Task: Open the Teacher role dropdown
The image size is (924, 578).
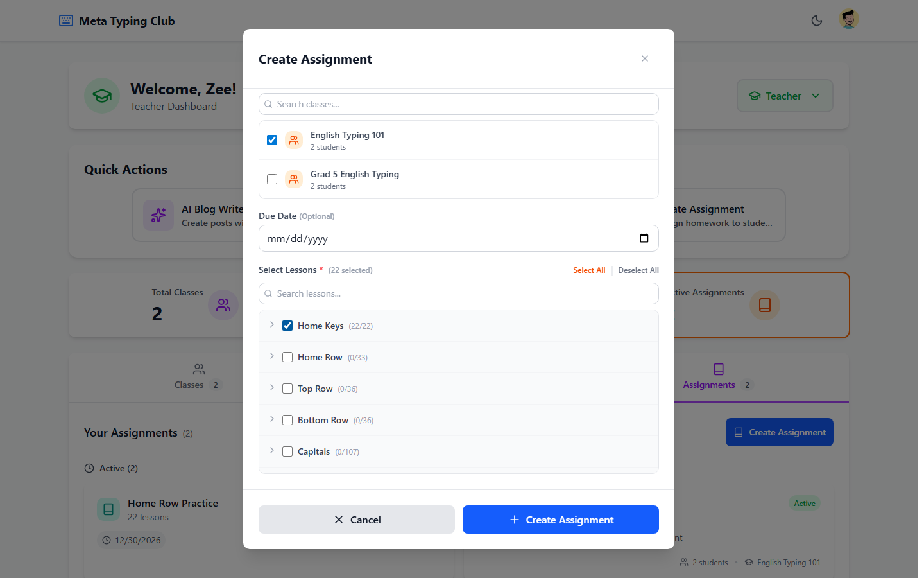Action: point(785,96)
